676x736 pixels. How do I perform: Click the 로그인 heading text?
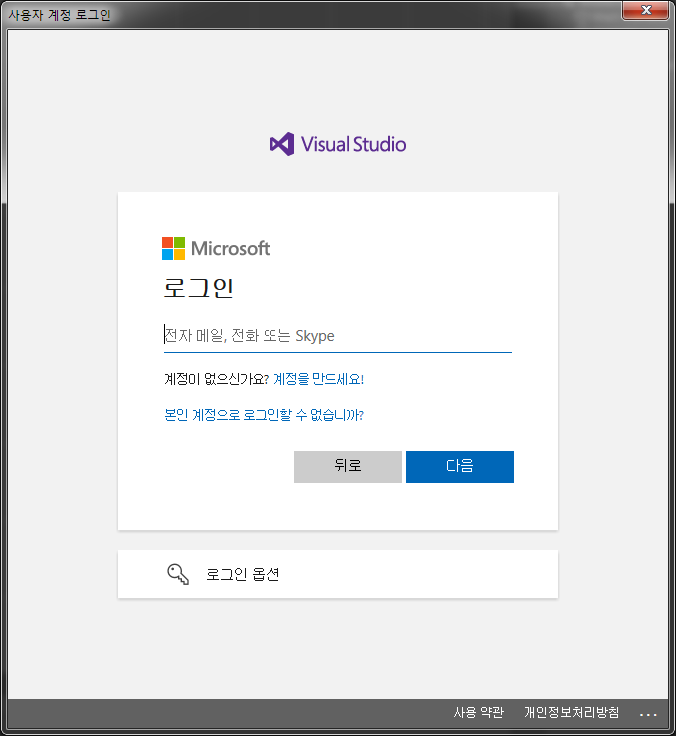coord(199,288)
